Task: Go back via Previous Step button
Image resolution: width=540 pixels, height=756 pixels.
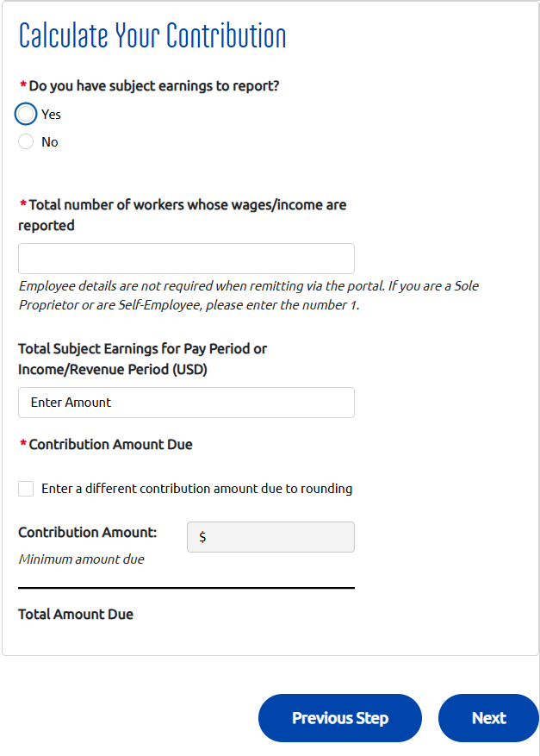Action: point(339,717)
